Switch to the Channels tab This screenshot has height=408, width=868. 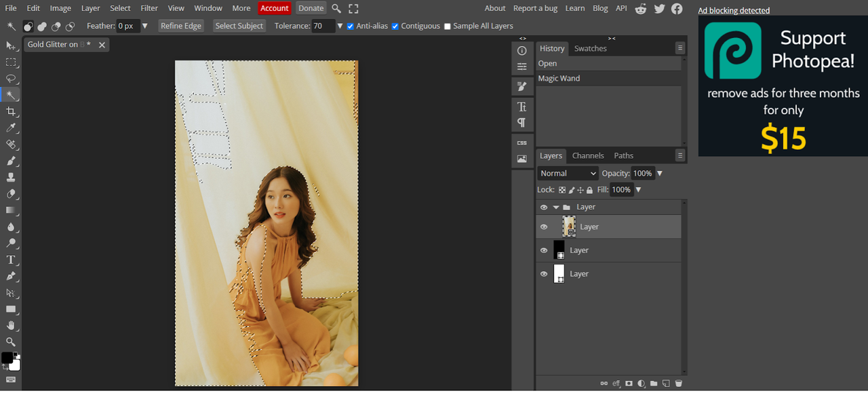588,155
